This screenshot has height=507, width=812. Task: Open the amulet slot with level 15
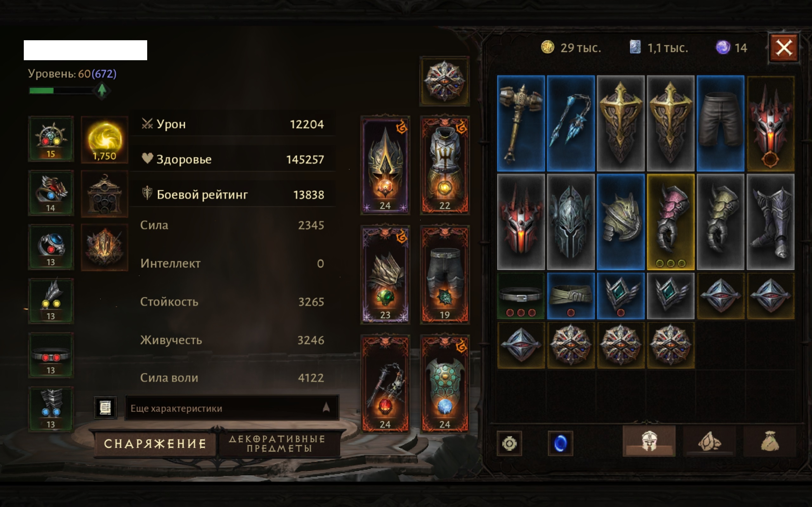tap(51, 139)
